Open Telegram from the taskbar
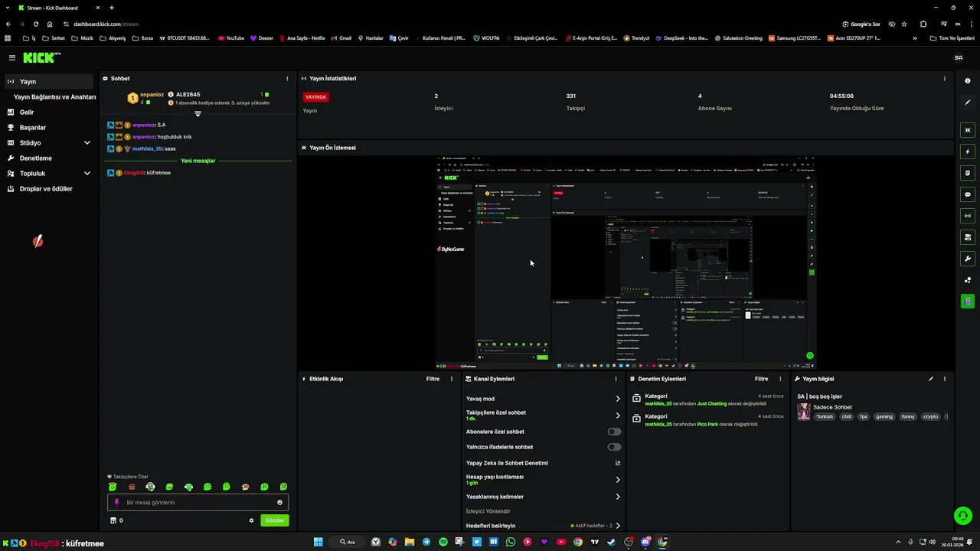 [x=426, y=542]
